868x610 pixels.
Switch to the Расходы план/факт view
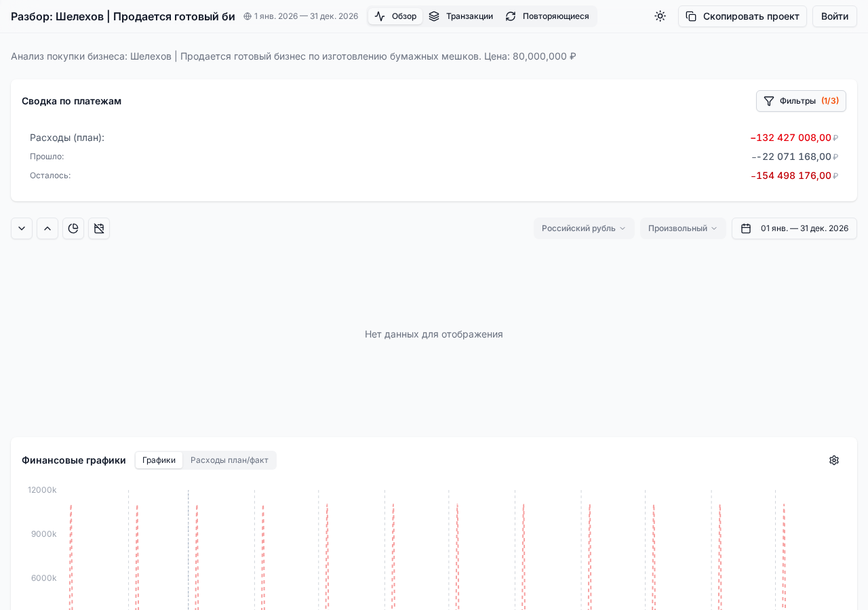click(x=229, y=460)
